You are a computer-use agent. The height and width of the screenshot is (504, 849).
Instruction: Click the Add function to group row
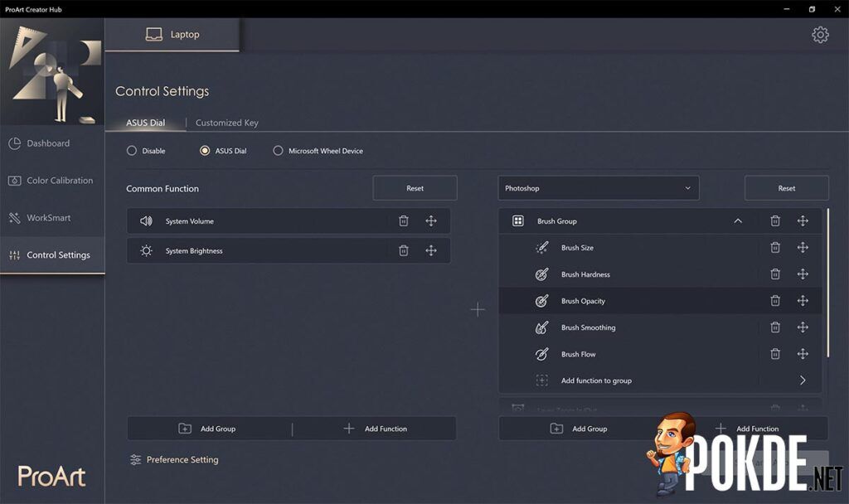660,380
